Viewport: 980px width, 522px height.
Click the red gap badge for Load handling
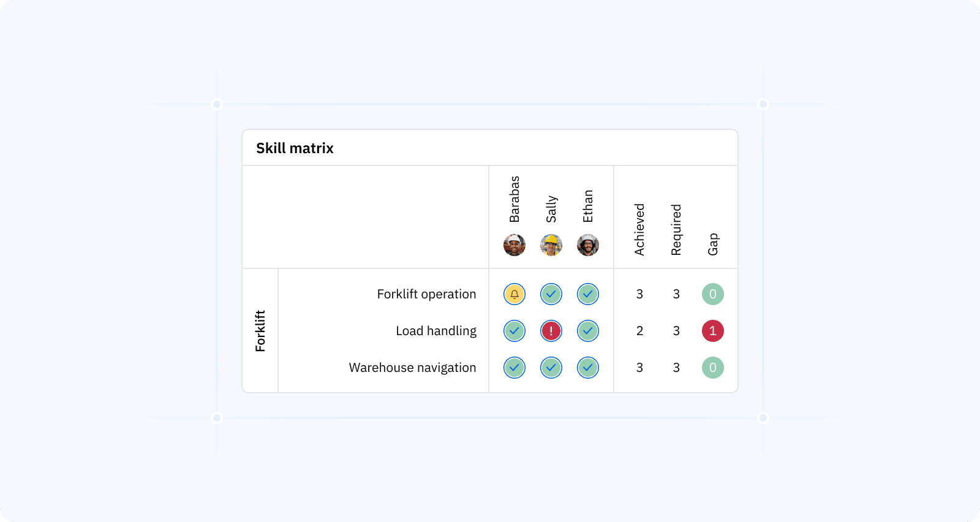pyautogui.click(x=713, y=331)
